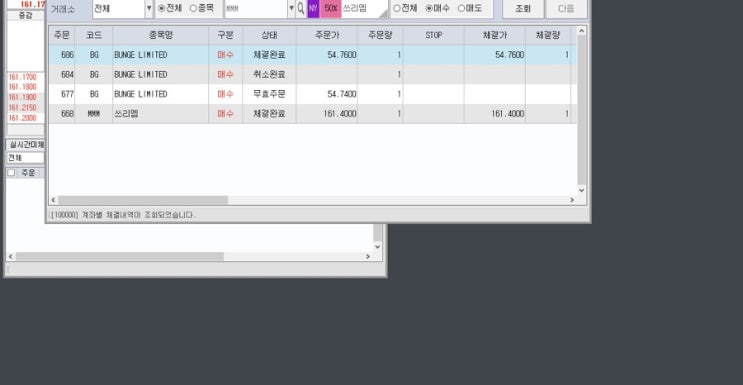The image size is (743, 385).
Task: Click the back window horizontal scrollbar thumb
Action: 120,257
